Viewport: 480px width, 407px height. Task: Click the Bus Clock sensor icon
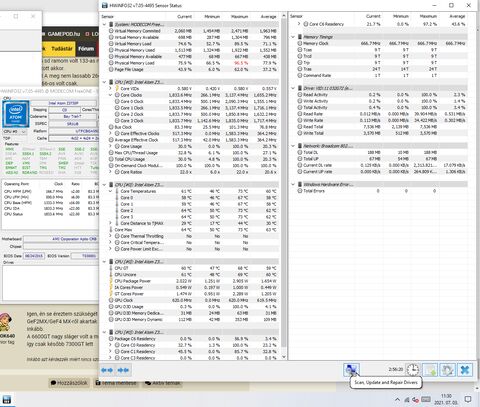pyautogui.click(x=111, y=127)
